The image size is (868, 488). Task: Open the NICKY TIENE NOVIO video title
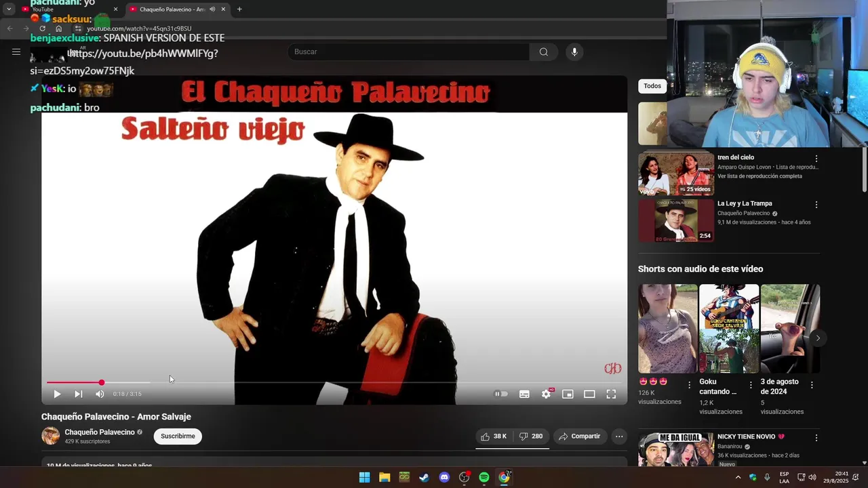751,436
